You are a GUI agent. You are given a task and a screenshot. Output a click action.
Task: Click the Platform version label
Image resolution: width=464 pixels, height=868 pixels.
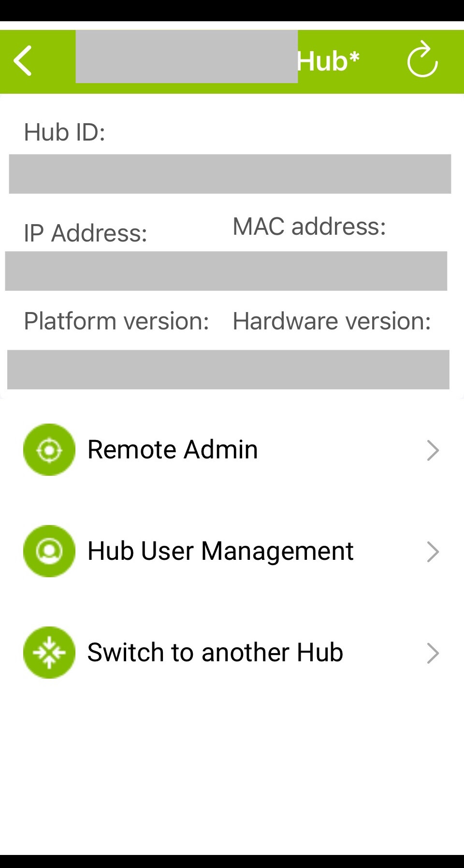(x=116, y=321)
